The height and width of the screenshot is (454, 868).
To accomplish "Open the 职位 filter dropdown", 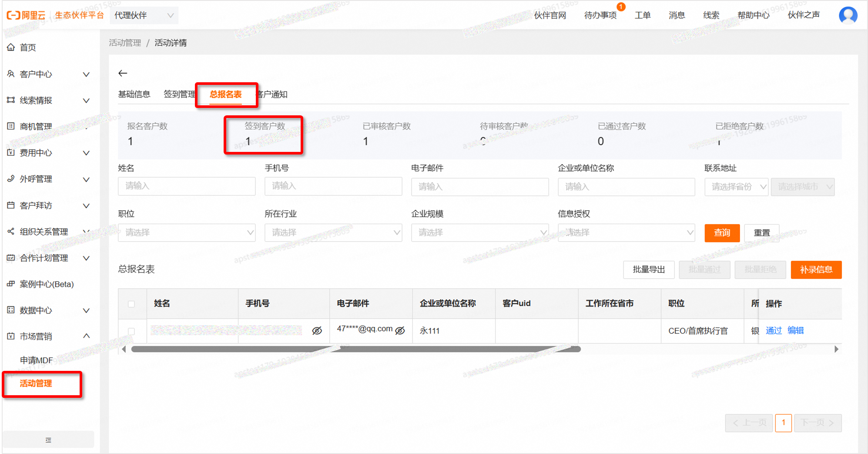I will tap(187, 232).
